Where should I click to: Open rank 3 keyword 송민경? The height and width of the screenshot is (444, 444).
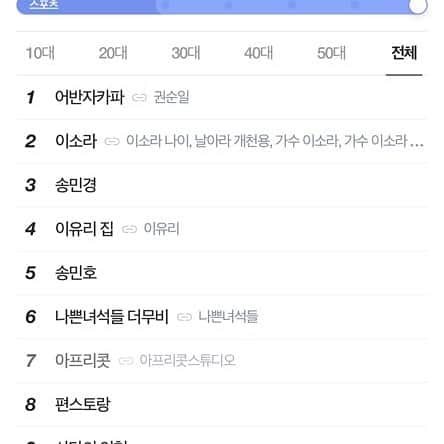[76, 185]
